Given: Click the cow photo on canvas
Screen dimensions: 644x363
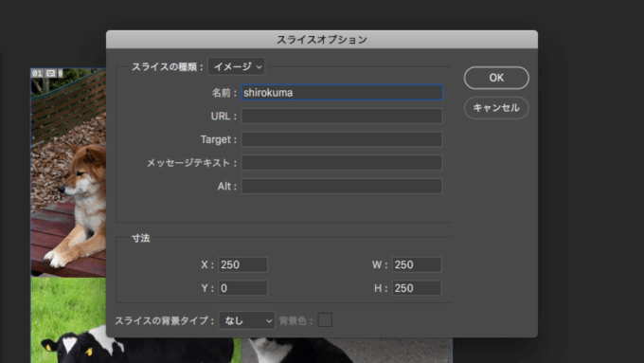Looking at the screenshot, I should click(x=135, y=320).
